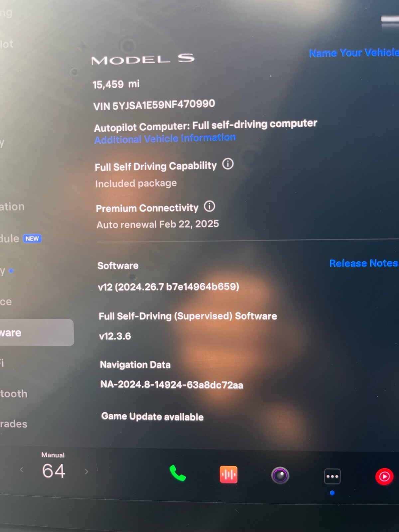The height and width of the screenshot is (532, 399).
Task: Show Full Self Driving Capability info icon
Action: tap(228, 164)
